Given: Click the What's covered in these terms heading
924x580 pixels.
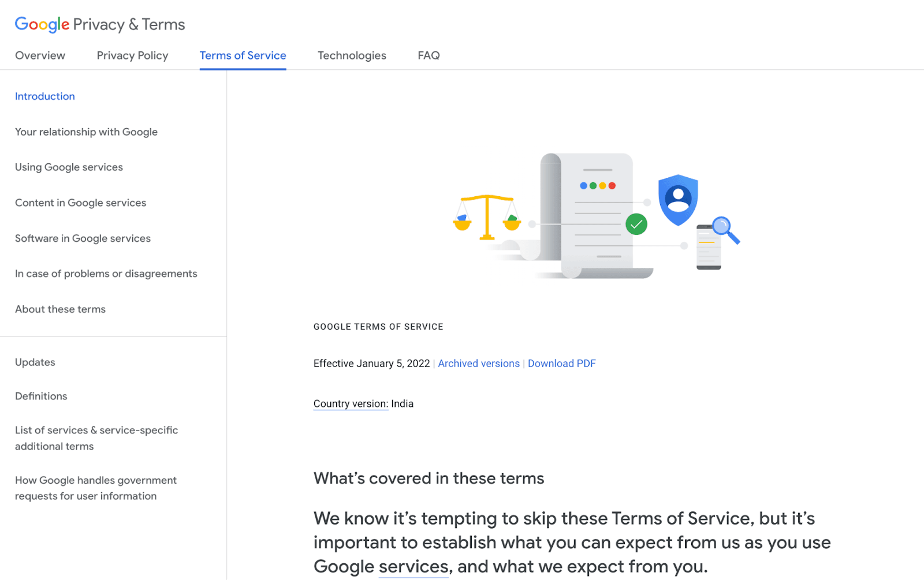Looking at the screenshot, I should pos(429,478).
